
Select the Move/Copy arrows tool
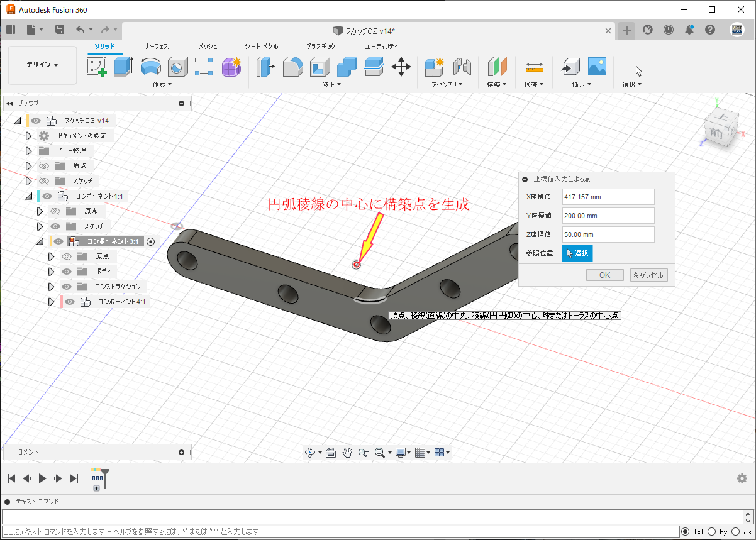[x=401, y=67]
